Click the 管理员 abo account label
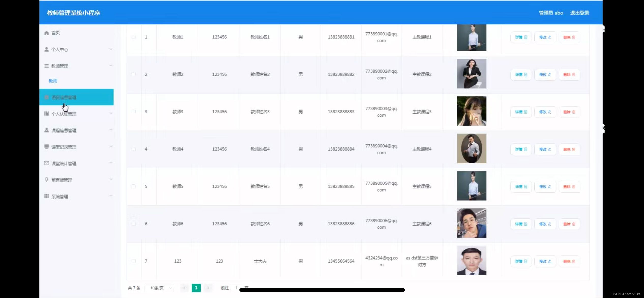 click(551, 13)
